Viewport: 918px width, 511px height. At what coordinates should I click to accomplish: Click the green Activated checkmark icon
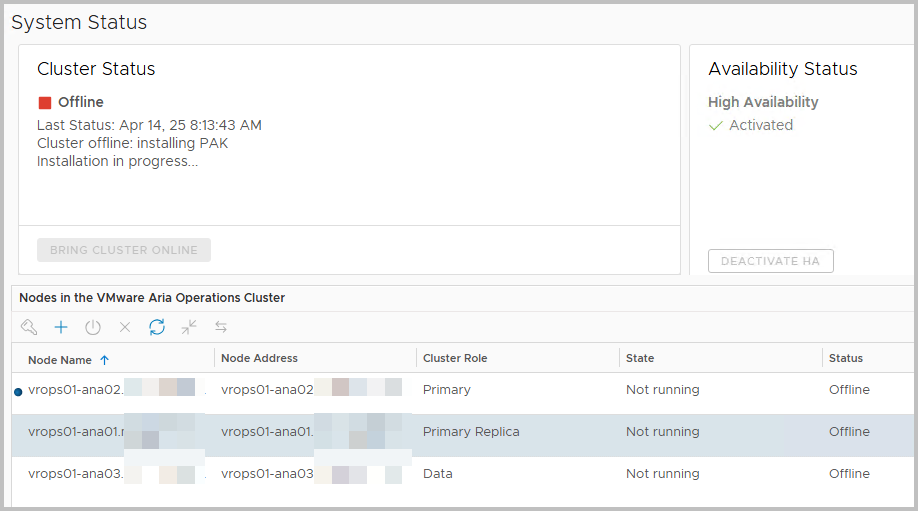pyautogui.click(x=715, y=125)
